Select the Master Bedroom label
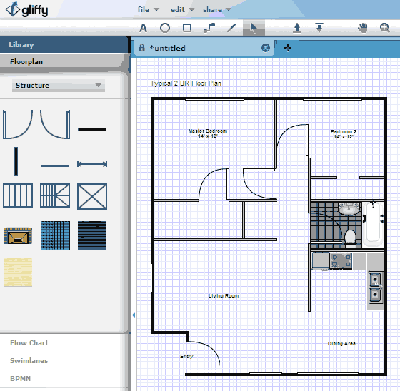The image size is (400, 391). (x=208, y=133)
